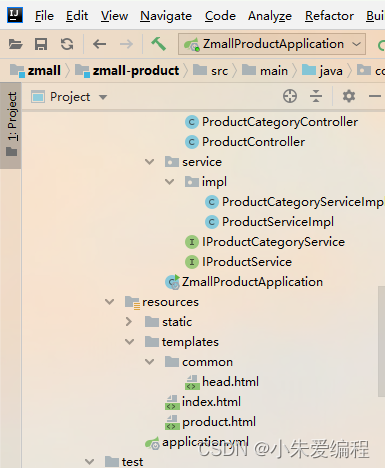Click the IProductService interface icon
Image resolution: width=385 pixels, height=468 pixels.
(x=192, y=262)
